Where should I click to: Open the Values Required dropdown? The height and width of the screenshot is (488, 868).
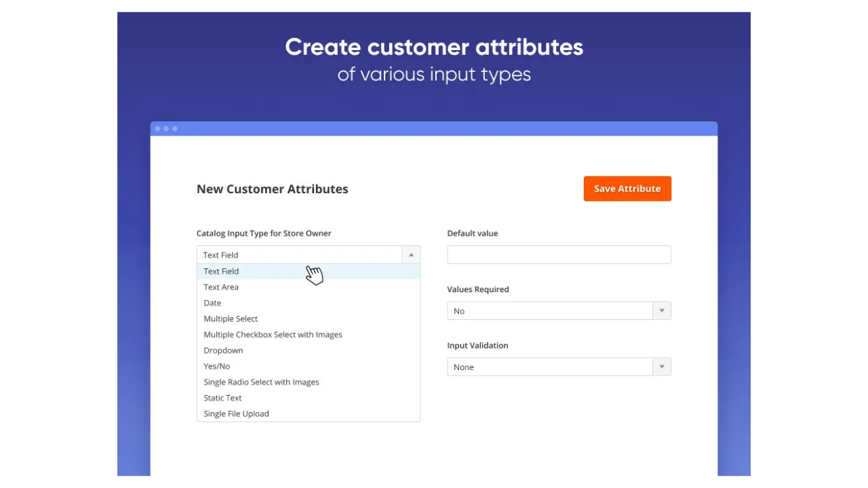(x=661, y=310)
